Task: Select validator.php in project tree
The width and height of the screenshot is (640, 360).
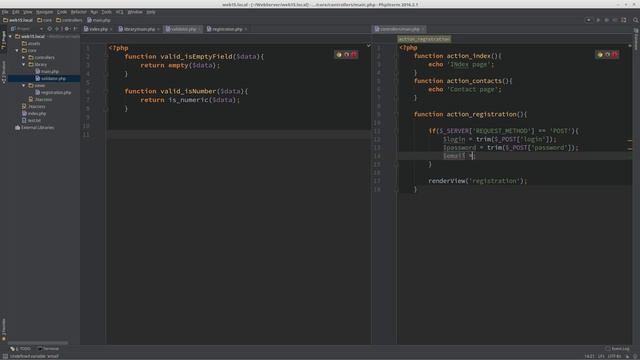Action: (x=51, y=78)
